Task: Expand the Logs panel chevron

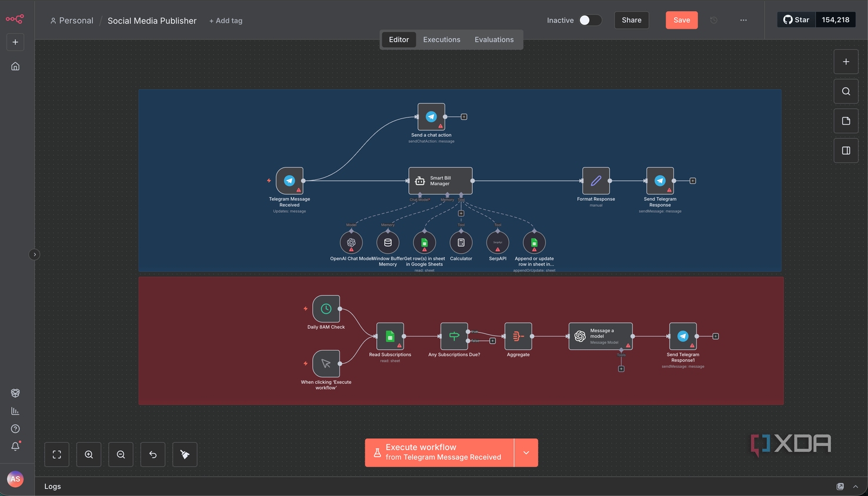Action: click(856, 487)
